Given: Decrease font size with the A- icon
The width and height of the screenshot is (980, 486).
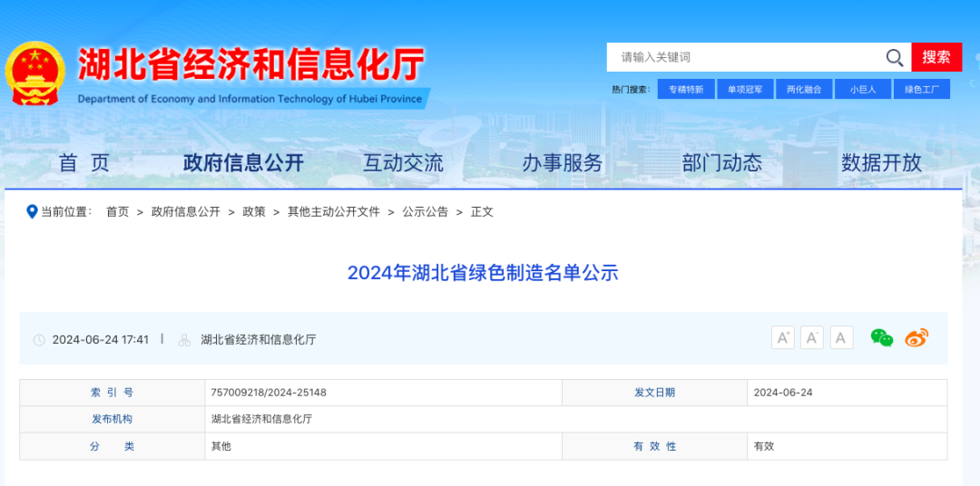Looking at the screenshot, I should tap(812, 338).
